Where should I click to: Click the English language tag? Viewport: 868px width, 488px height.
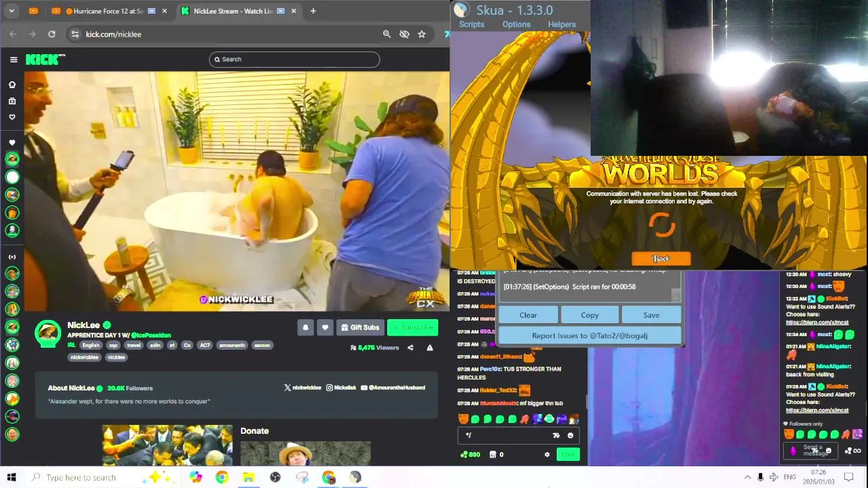(91, 346)
